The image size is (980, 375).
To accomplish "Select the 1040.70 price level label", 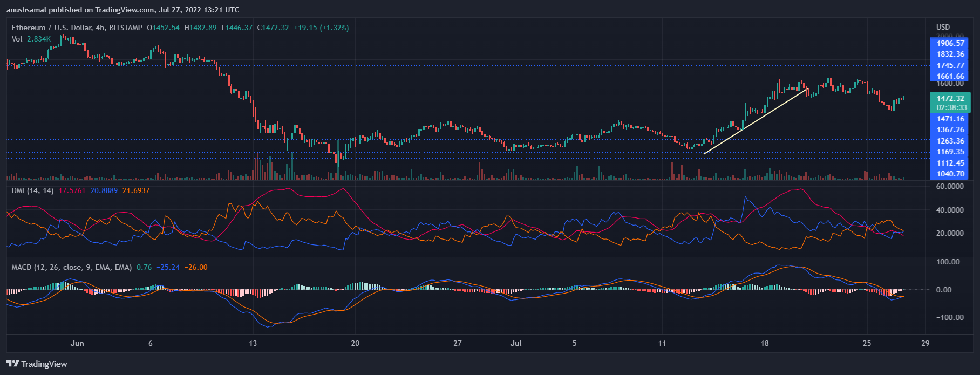I will coord(950,174).
